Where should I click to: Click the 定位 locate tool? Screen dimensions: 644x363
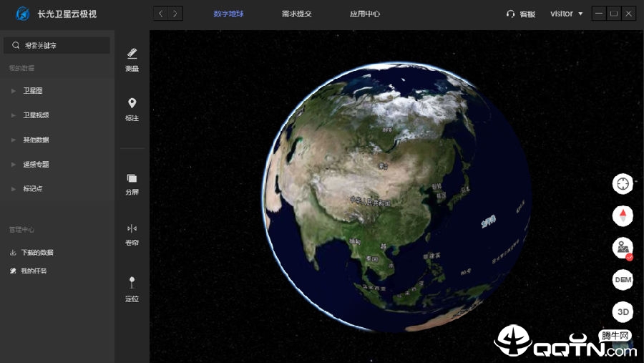[x=132, y=289]
